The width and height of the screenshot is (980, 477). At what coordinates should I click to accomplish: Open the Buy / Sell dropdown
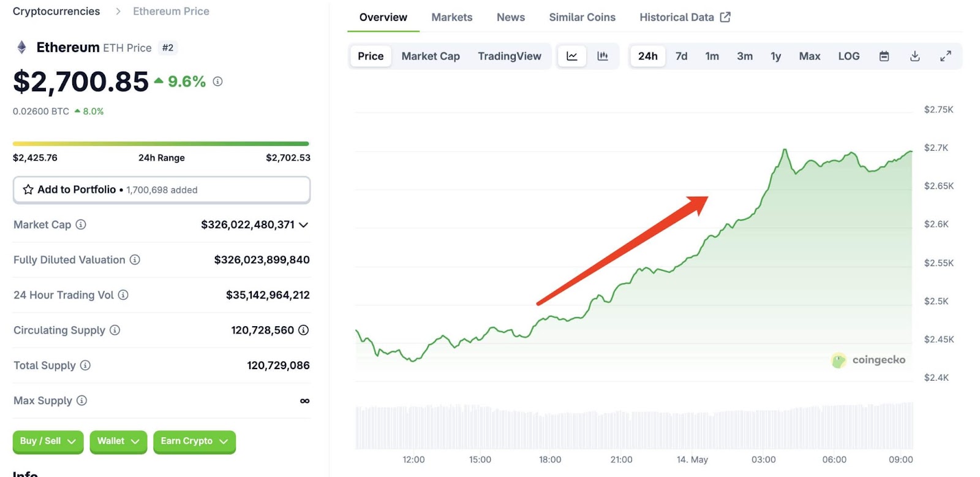tap(48, 441)
